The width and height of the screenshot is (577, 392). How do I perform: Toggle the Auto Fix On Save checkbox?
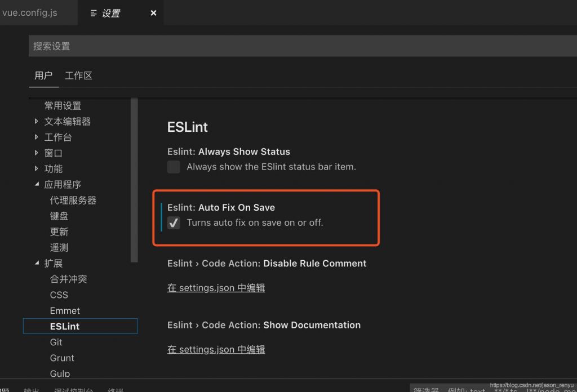174,223
